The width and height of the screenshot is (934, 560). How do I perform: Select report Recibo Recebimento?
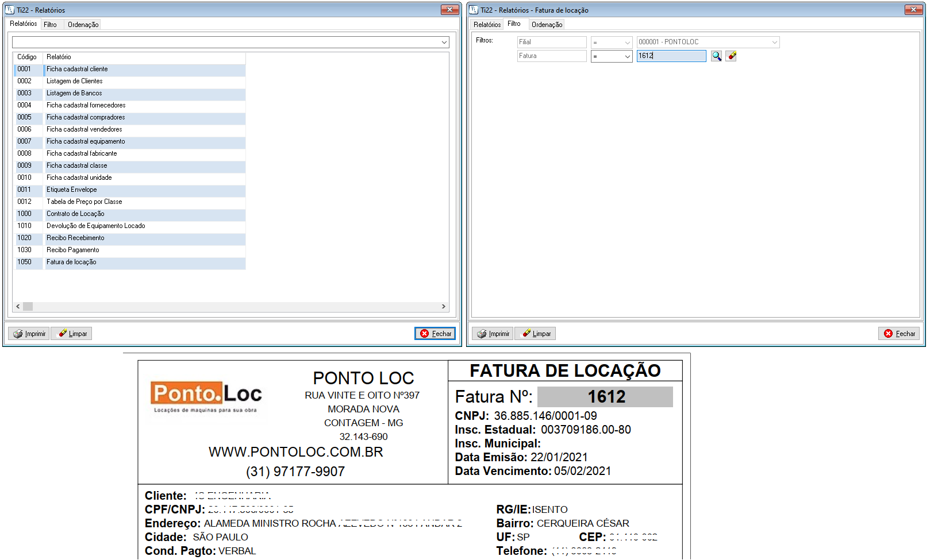144,238
